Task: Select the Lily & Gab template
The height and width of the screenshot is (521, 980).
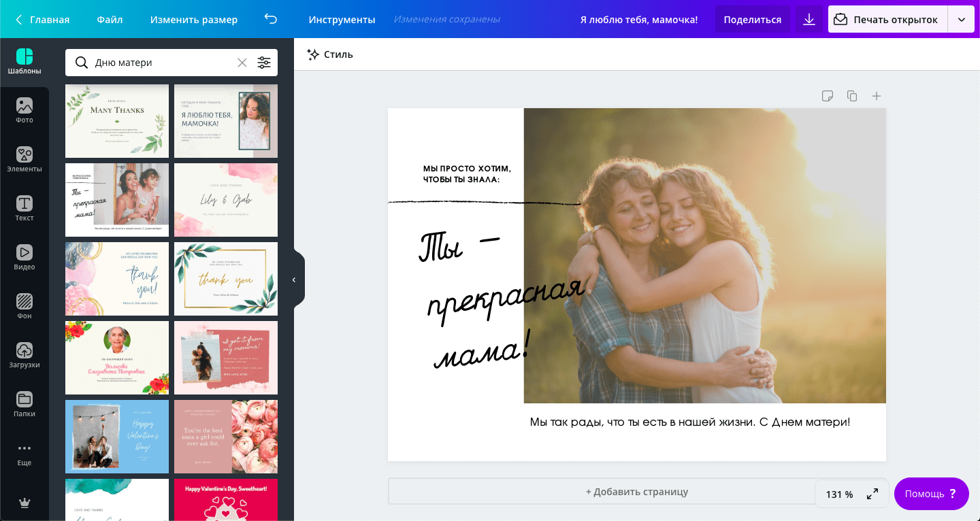Action: coord(226,200)
